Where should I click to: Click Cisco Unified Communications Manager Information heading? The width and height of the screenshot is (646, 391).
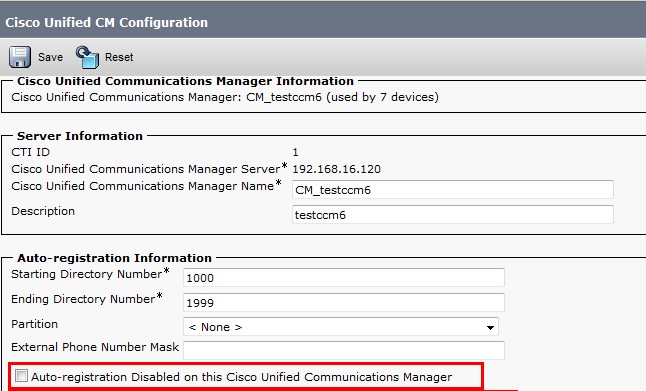pyautogui.click(x=185, y=81)
